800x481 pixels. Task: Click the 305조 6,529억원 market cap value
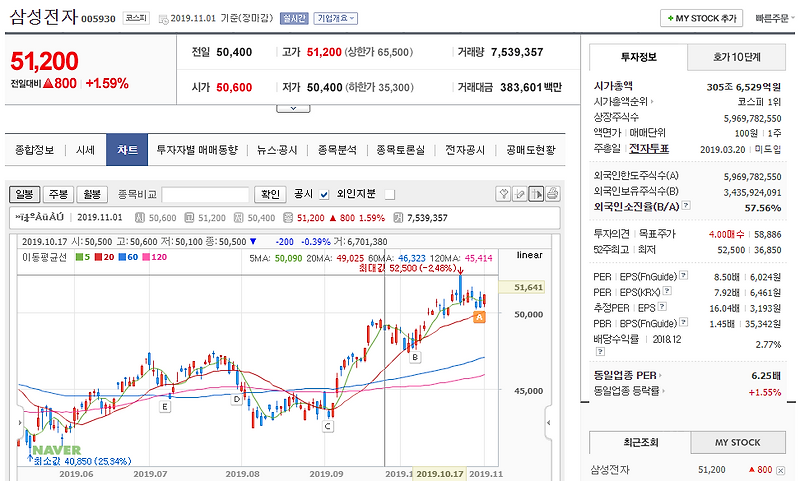tap(743, 87)
